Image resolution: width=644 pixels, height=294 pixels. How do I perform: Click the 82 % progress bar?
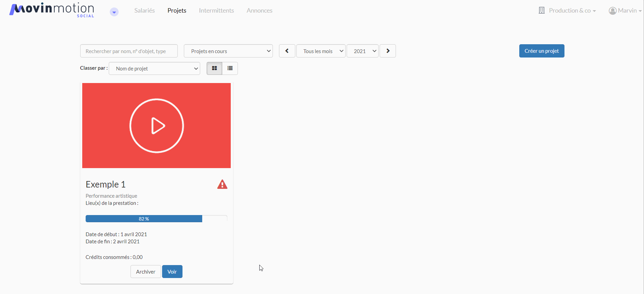[156, 219]
